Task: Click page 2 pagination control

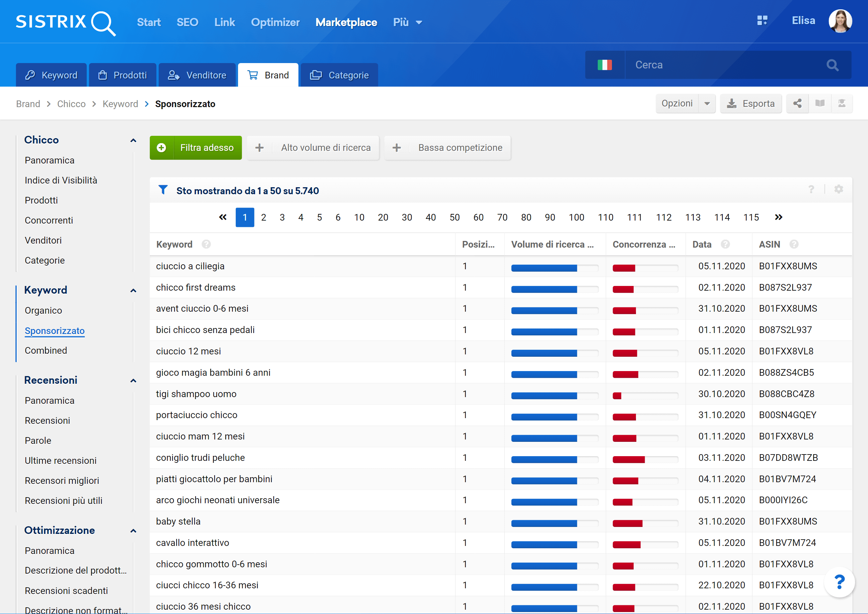Action: (263, 217)
